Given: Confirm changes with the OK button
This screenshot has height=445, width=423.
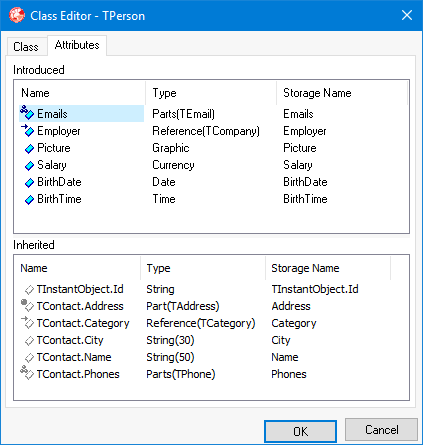Looking at the screenshot, I should point(300,431).
